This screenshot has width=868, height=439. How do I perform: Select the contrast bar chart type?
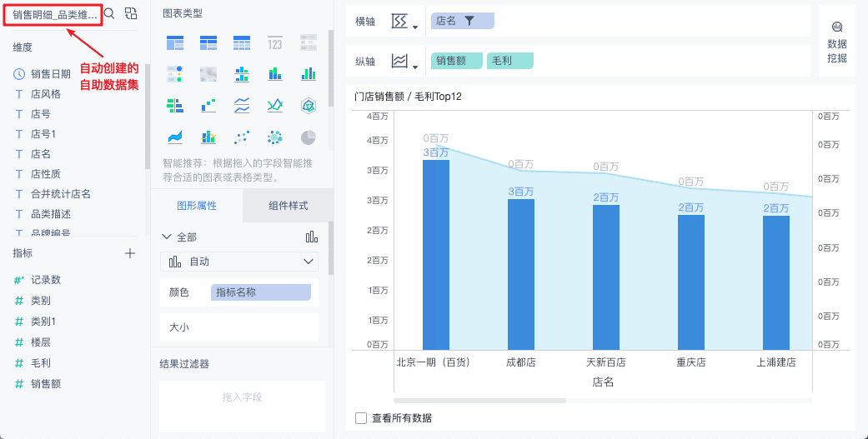(175, 105)
